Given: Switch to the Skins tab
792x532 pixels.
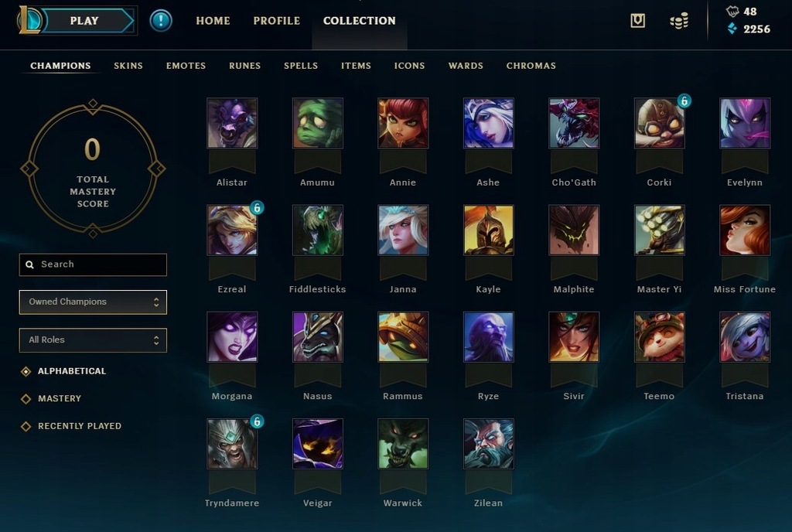Looking at the screenshot, I should pyautogui.click(x=128, y=66).
